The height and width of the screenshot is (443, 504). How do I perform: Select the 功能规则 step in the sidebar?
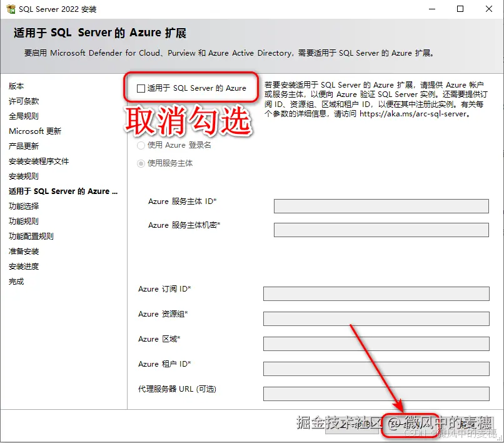pyautogui.click(x=24, y=221)
